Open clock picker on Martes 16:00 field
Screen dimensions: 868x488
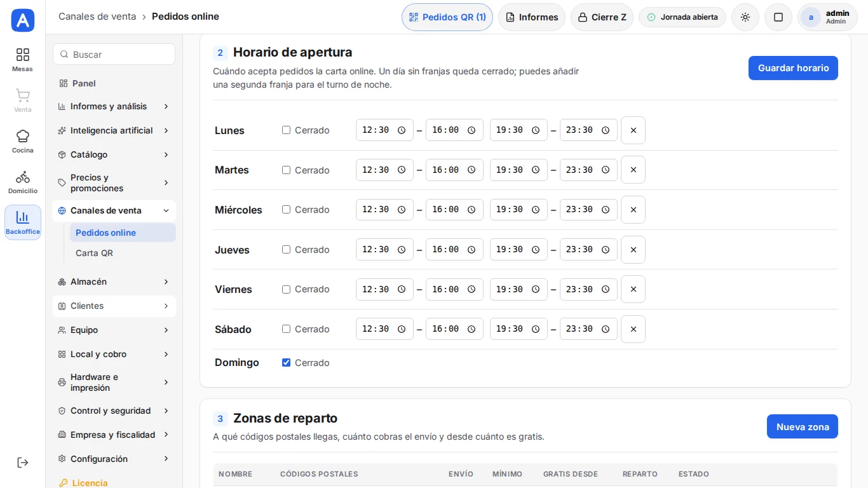pyautogui.click(x=471, y=170)
